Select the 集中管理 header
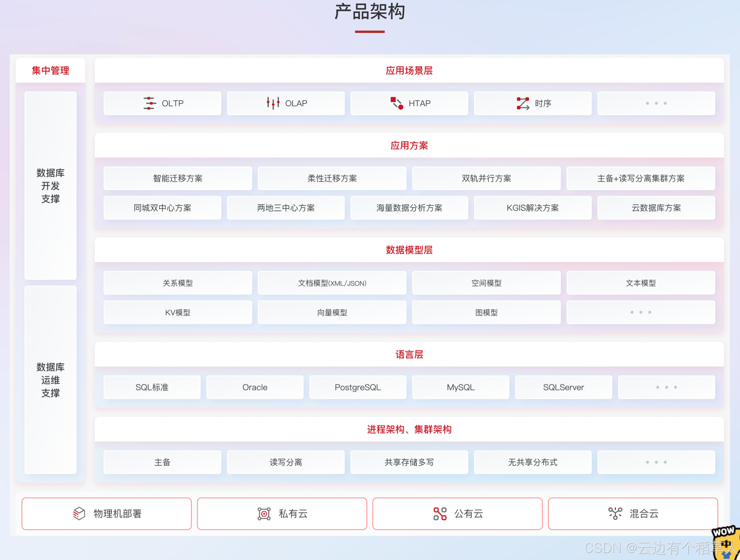The width and height of the screenshot is (740, 560). (x=50, y=71)
